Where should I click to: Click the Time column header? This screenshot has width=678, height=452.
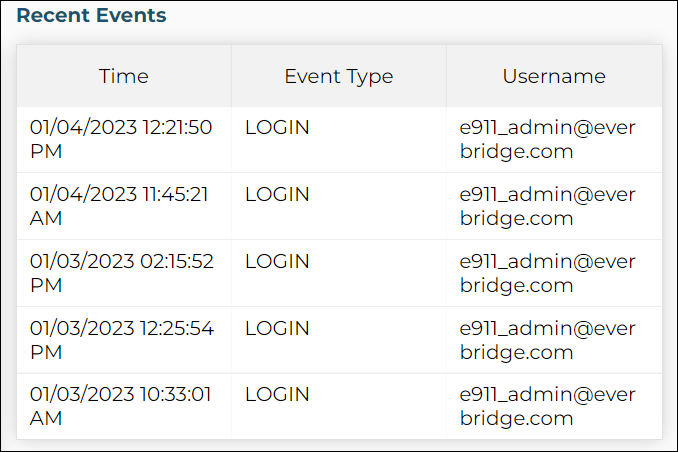click(x=124, y=76)
